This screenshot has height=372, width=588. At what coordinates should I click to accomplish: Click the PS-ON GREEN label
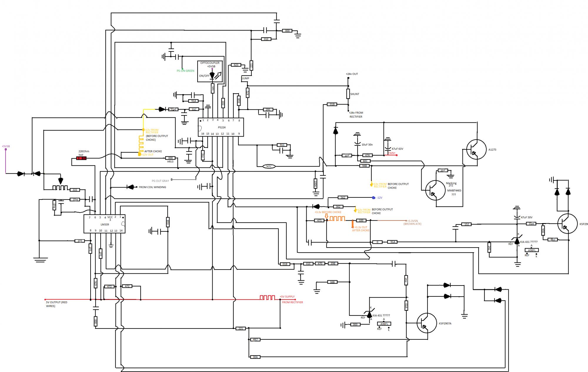(185, 71)
